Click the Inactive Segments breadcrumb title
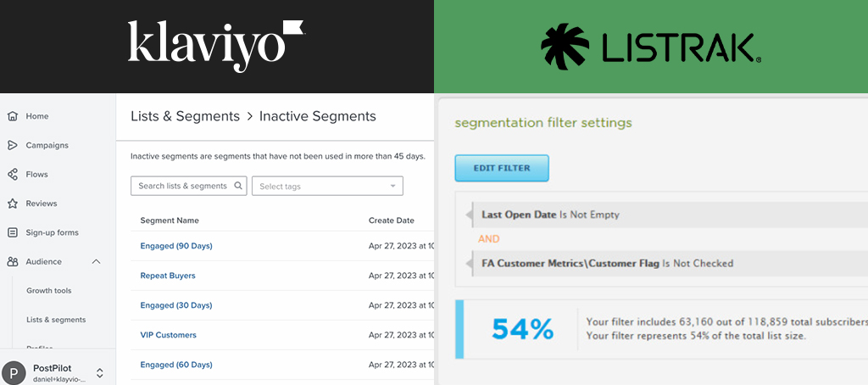The height and width of the screenshot is (385, 868). [318, 116]
